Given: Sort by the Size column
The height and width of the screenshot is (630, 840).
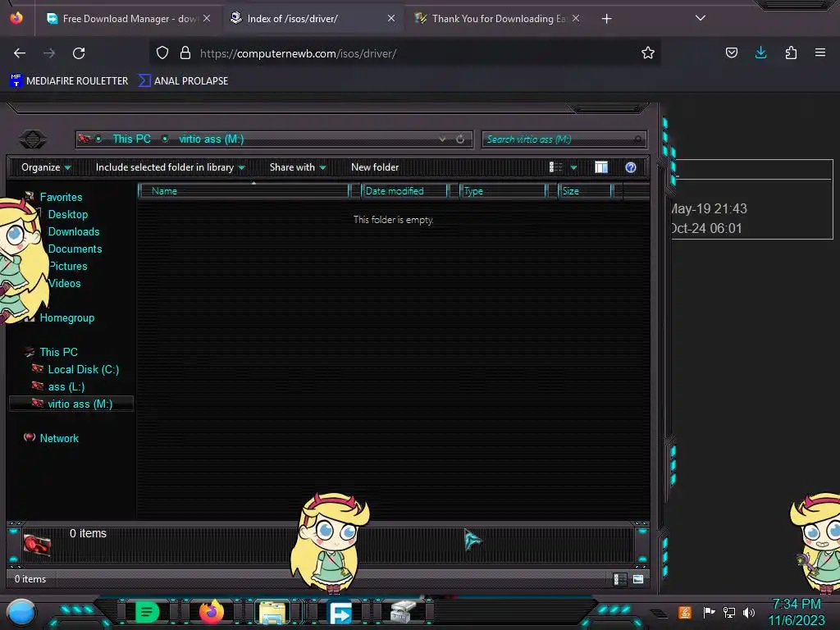Looking at the screenshot, I should coord(585,191).
